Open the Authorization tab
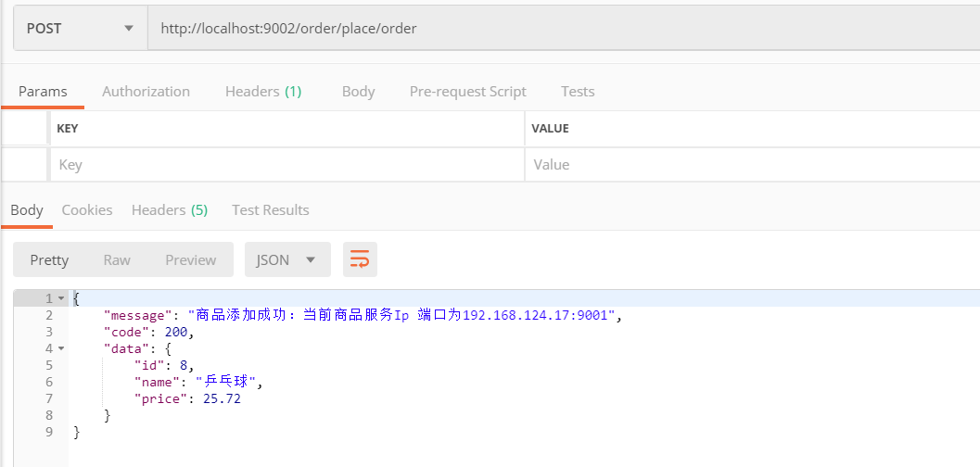The image size is (980, 467). pos(146,92)
